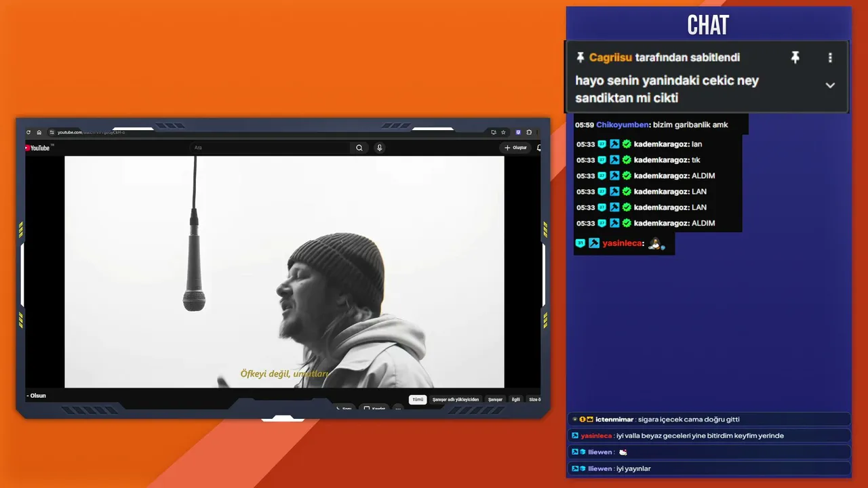Click kademkaragoz's lowercase 'lan' message
Screen dimensions: 868x488
[x=696, y=144]
